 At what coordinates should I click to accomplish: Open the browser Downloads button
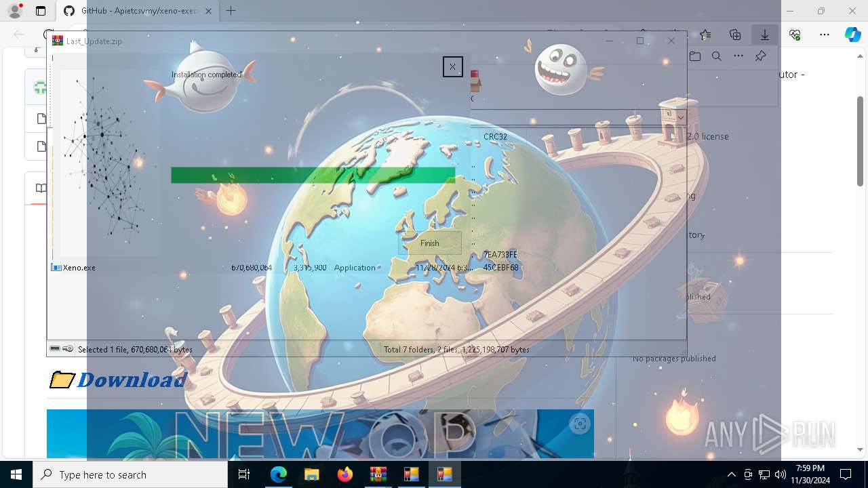pyautogui.click(x=764, y=35)
